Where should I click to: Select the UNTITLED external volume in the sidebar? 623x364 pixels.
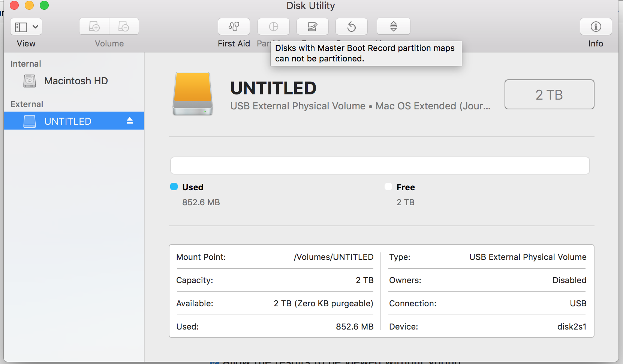(x=74, y=121)
